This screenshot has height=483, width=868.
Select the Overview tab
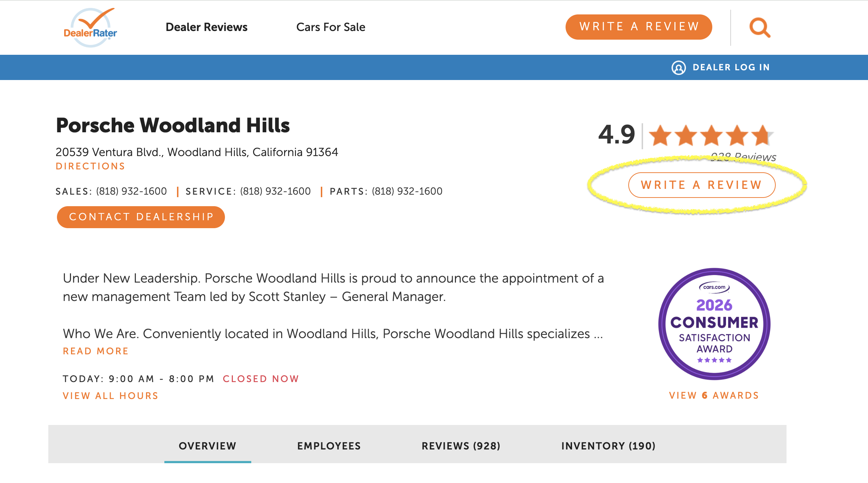point(208,446)
